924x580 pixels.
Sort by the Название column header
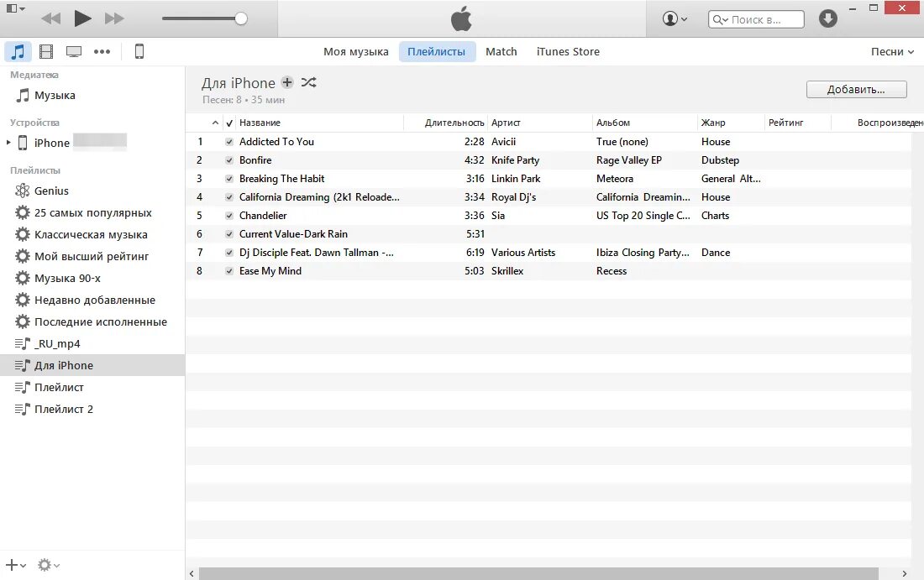click(x=319, y=123)
